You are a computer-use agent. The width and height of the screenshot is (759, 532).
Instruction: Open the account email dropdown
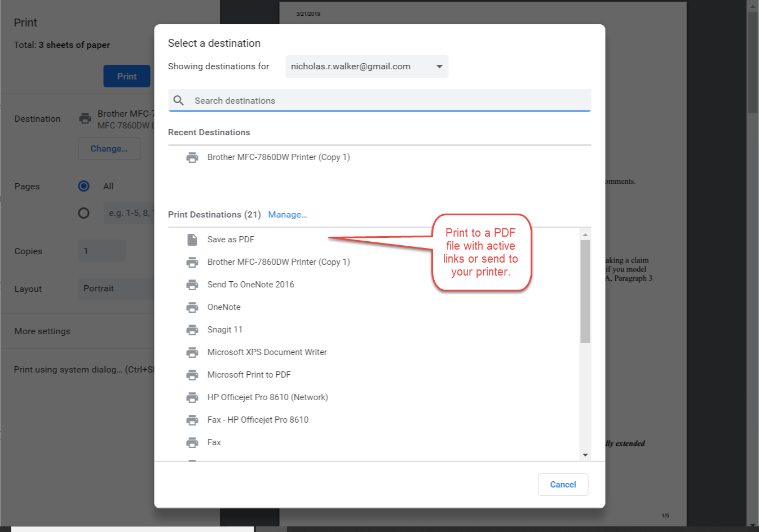(x=367, y=66)
